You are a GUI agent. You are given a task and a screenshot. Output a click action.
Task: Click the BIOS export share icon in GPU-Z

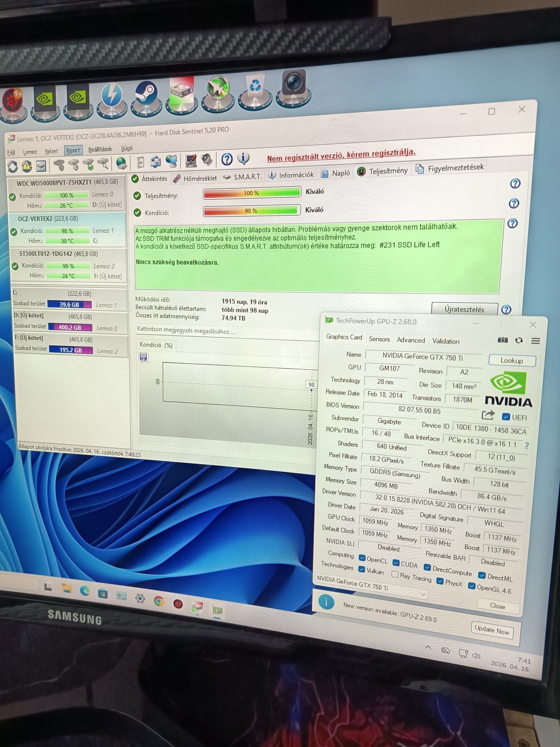click(x=488, y=415)
